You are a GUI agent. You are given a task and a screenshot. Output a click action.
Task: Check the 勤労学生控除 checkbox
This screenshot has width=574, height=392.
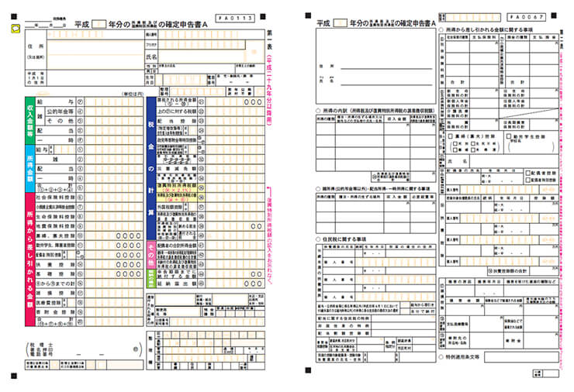(509, 136)
